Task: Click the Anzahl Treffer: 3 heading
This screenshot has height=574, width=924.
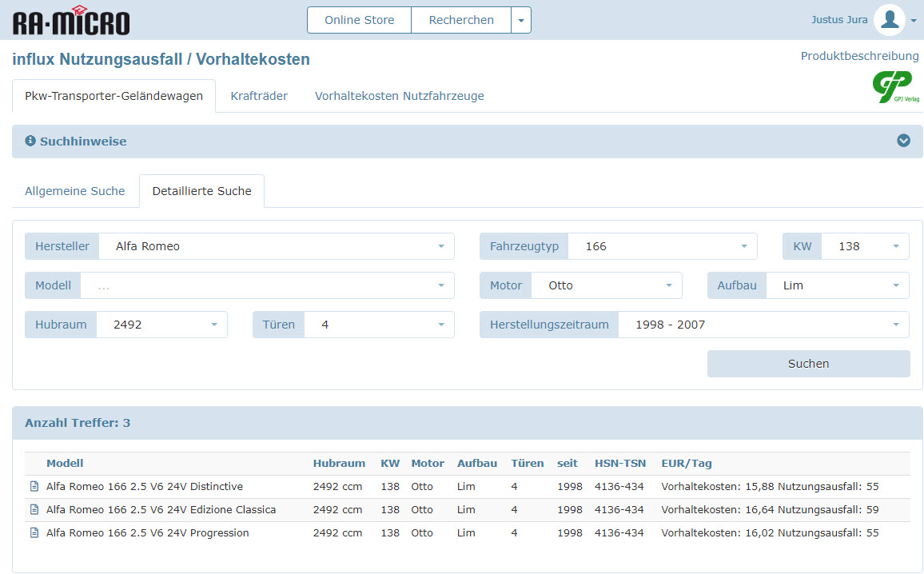Action: [78, 423]
